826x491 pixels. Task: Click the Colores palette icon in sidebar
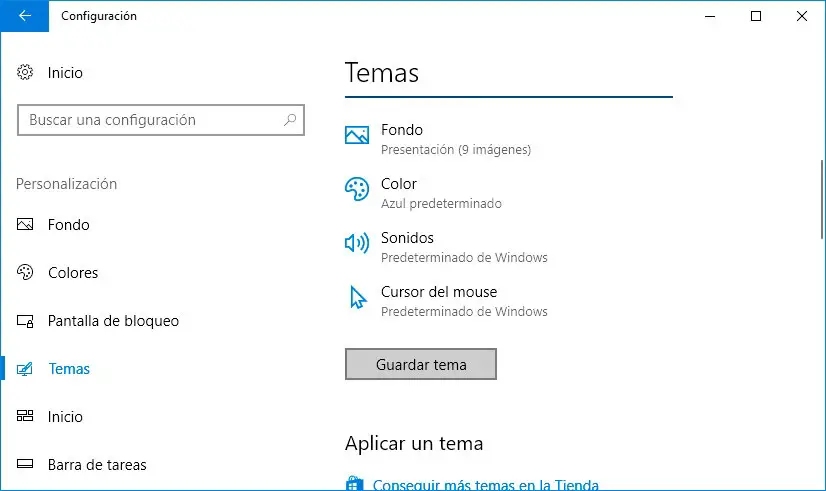(26, 273)
